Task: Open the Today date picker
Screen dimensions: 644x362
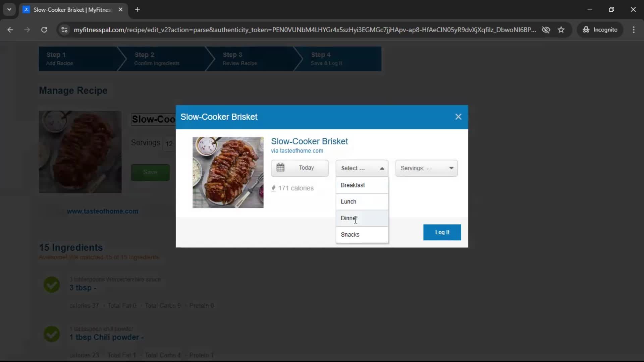Action: (x=300, y=168)
